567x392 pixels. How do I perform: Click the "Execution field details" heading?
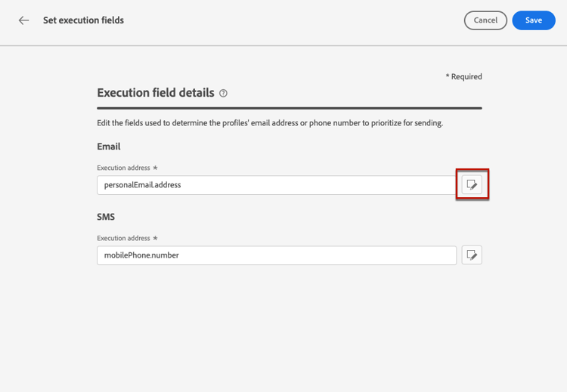click(156, 93)
